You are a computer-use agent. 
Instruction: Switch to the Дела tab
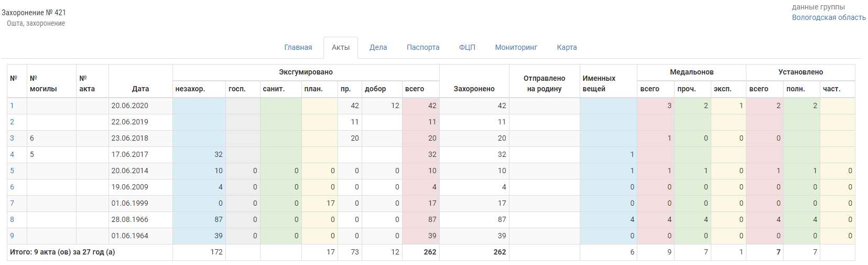(x=378, y=47)
